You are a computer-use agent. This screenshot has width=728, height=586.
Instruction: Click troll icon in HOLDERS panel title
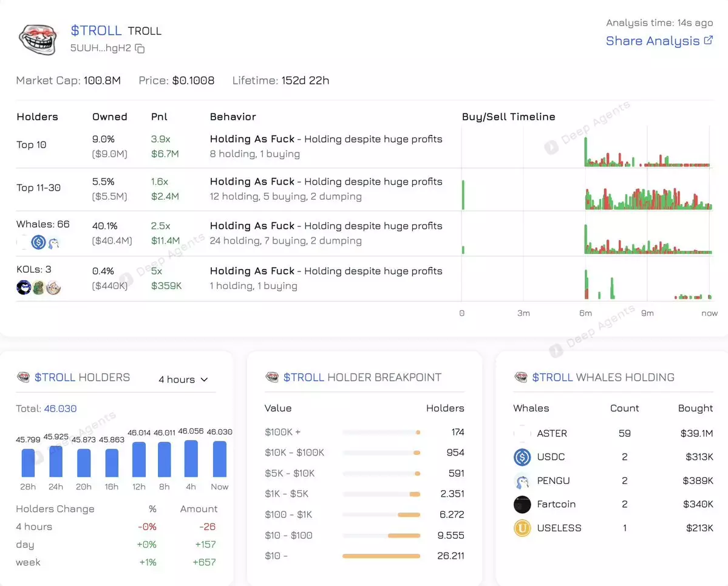[23, 377]
